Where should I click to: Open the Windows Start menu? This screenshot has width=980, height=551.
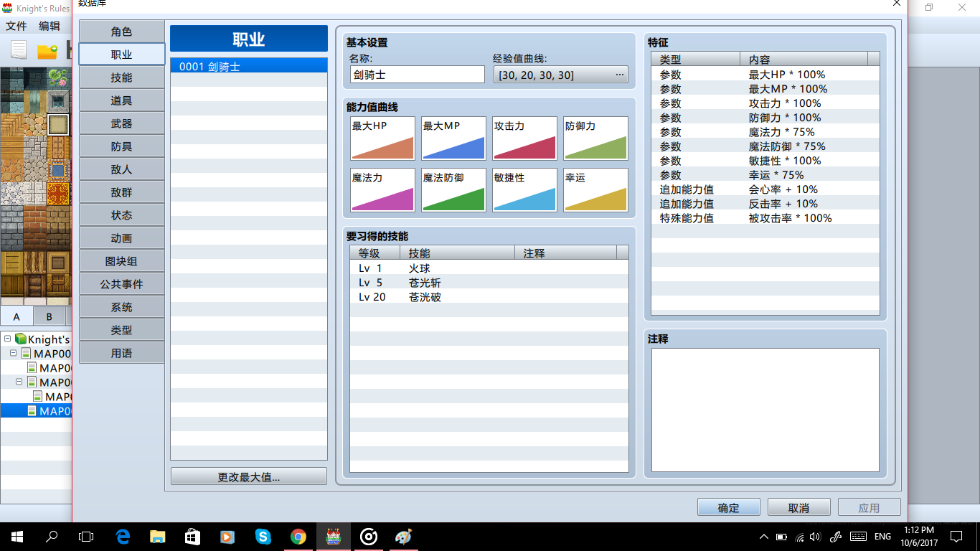pos(17,537)
